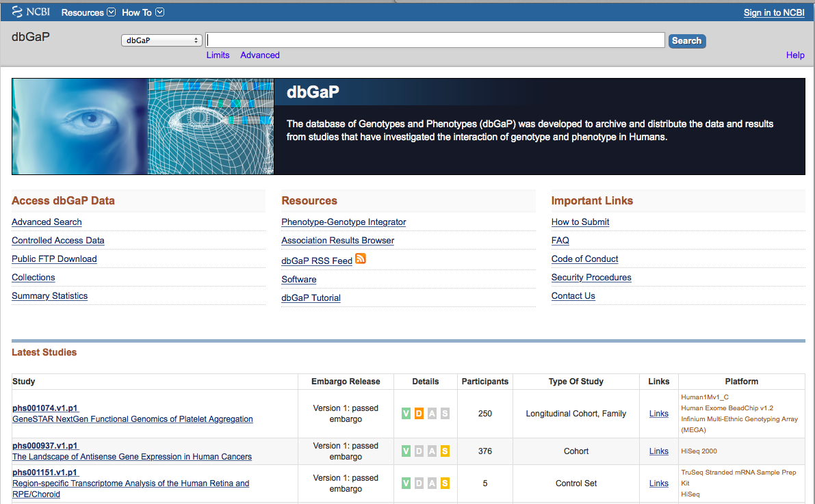The image size is (815, 504).
Task: Click green V icon in phs001074 row
Action: tap(406, 414)
